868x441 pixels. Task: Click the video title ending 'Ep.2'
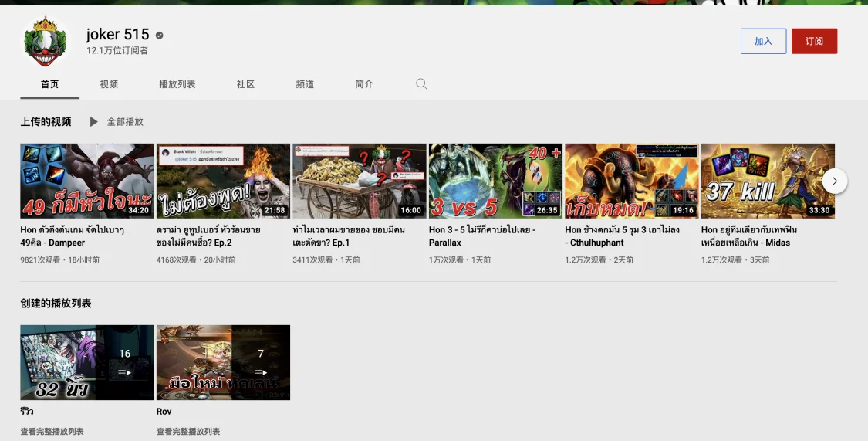(x=208, y=236)
